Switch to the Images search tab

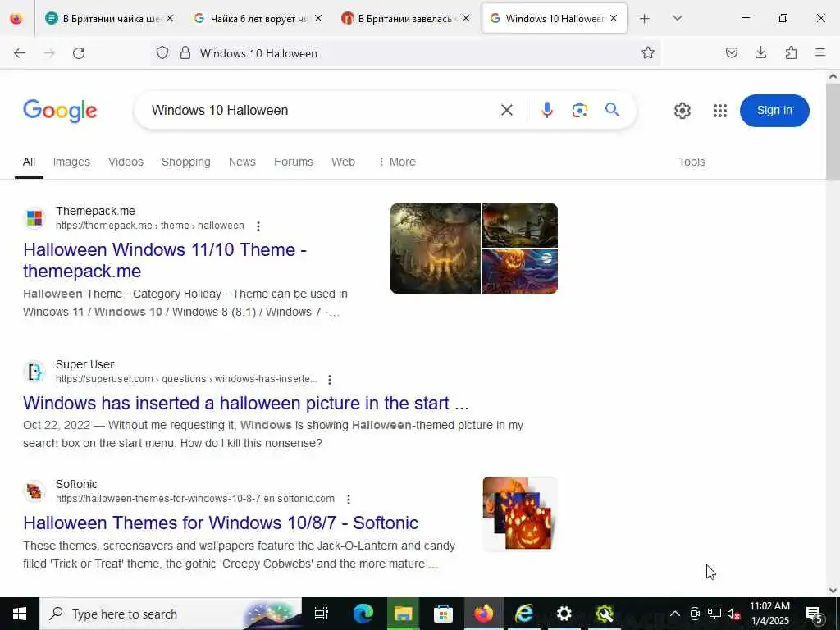(71, 162)
